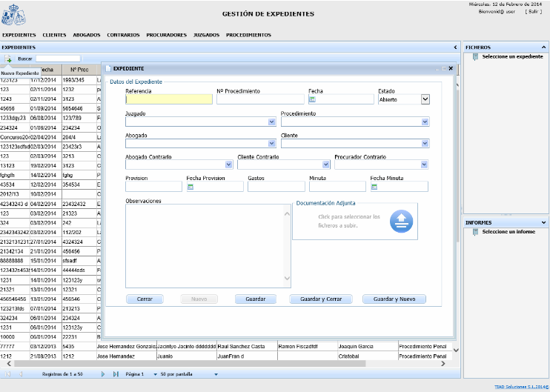The width and height of the screenshot is (550, 392).
Task: Open the Fecha Provision calendar icon
Action: point(190,187)
